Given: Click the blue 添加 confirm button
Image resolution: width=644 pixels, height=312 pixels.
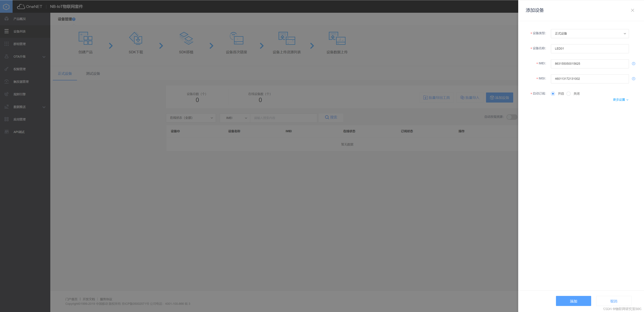Looking at the screenshot, I should [573, 301].
